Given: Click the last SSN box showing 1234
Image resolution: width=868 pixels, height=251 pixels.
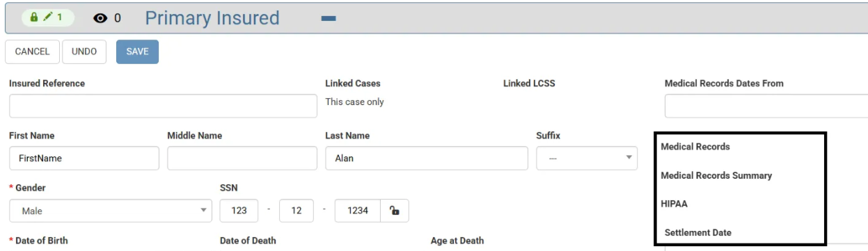Looking at the screenshot, I should pos(357,211).
